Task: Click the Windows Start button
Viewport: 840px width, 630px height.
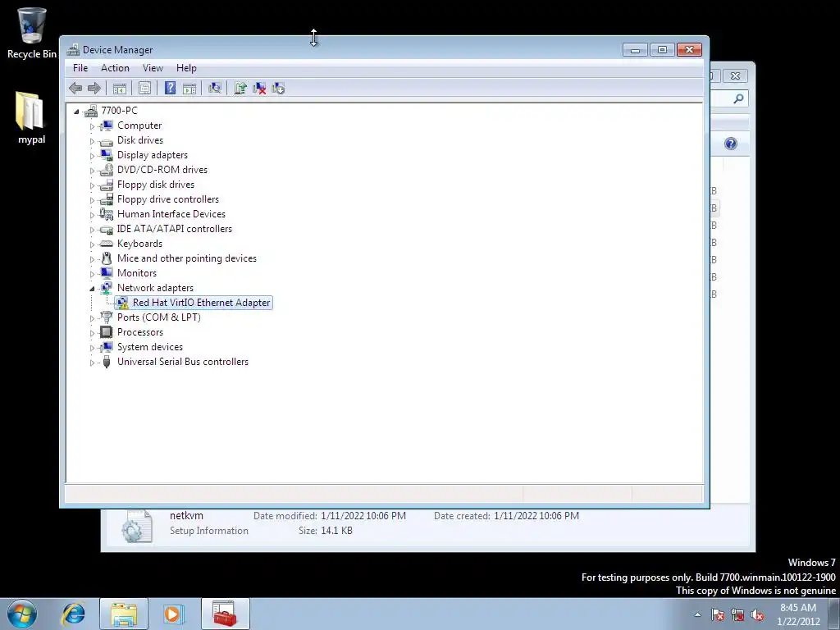Action: coord(22,614)
